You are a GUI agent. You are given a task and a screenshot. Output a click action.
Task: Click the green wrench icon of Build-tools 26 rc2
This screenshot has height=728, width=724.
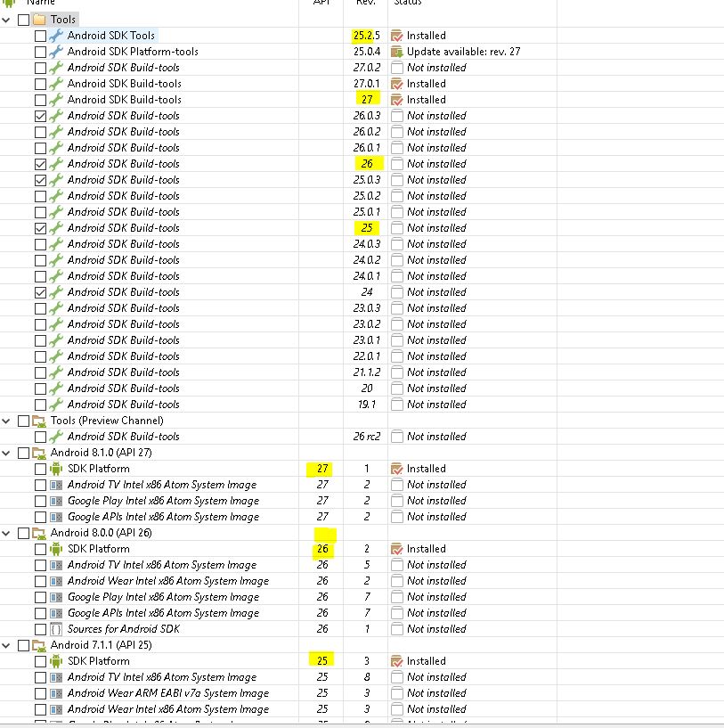[56, 437]
